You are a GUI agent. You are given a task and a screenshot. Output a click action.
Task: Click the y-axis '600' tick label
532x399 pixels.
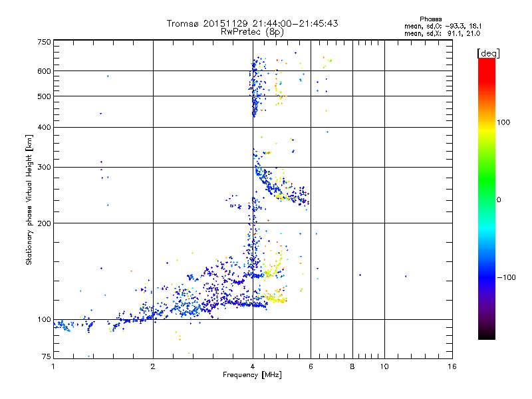pos(44,71)
